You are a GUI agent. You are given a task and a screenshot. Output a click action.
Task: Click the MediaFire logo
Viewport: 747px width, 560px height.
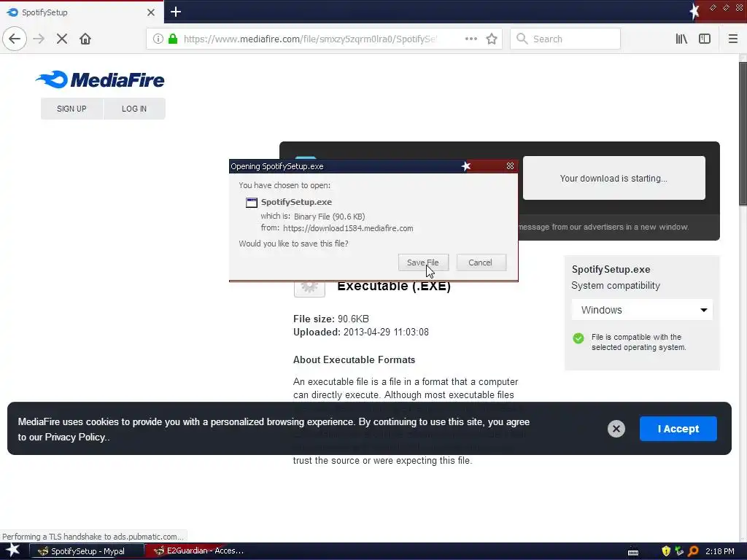[99, 79]
